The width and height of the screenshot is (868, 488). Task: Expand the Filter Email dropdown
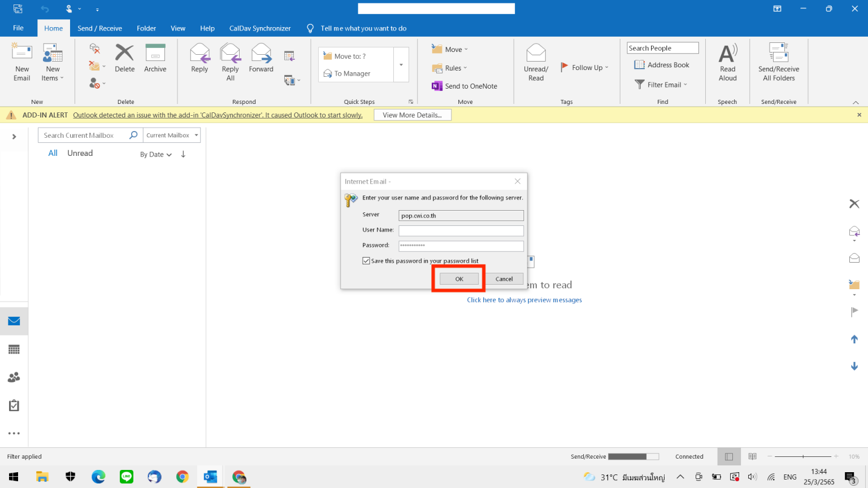click(661, 85)
